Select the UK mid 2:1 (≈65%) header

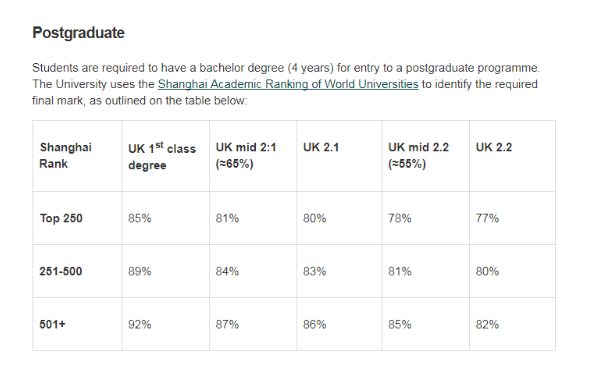(246, 156)
